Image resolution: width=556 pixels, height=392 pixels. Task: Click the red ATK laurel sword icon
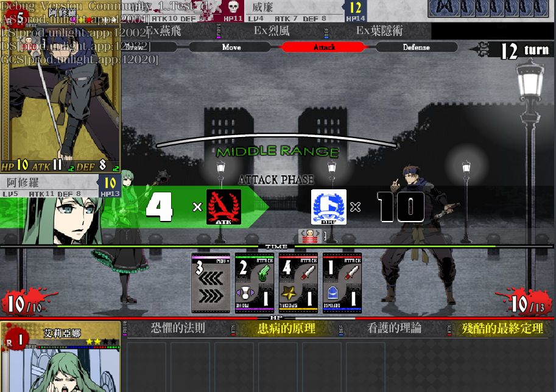223,207
